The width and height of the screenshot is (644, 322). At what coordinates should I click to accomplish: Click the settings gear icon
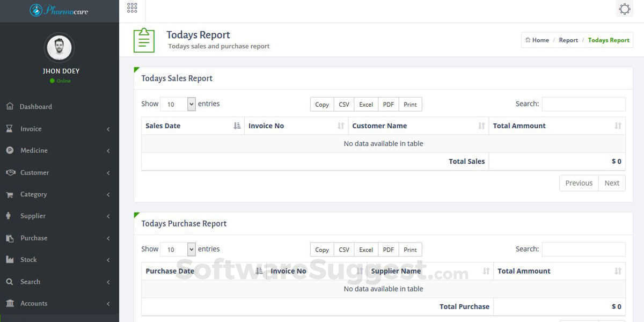pos(624,9)
